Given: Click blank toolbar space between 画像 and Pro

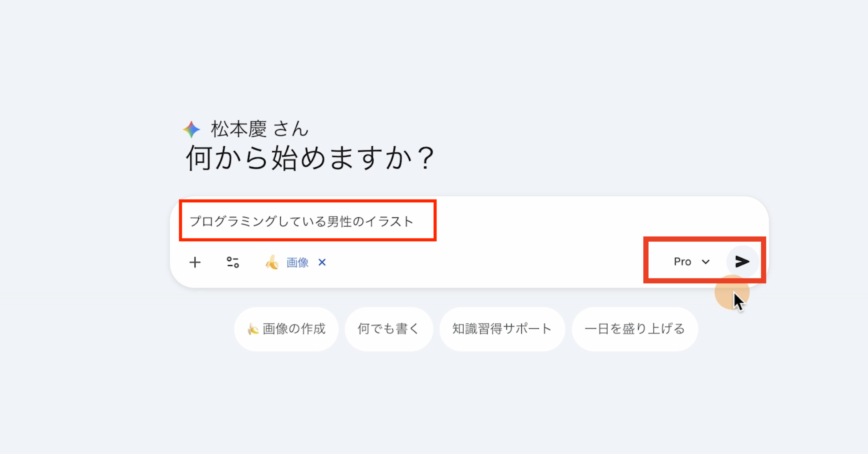Looking at the screenshot, I should (481, 263).
